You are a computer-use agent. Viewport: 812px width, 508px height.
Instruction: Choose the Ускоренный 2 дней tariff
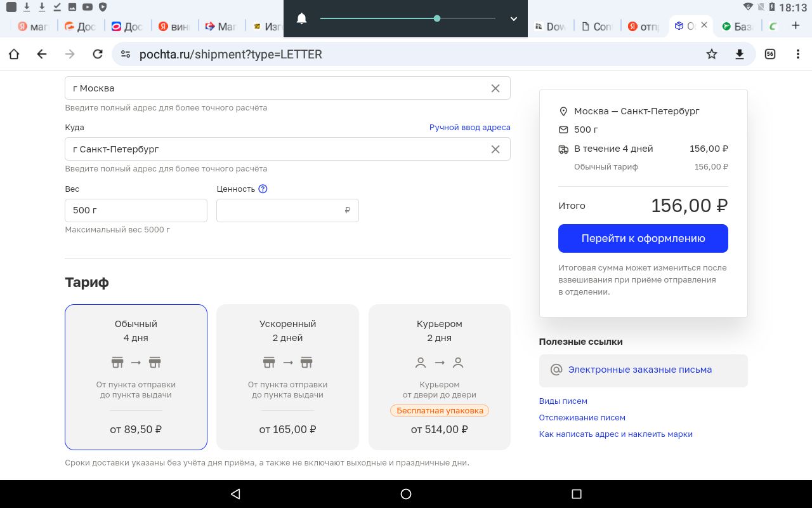[x=287, y=377]
